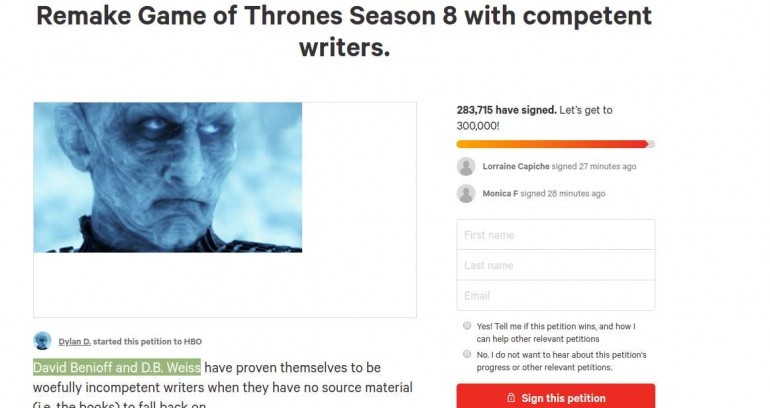Click the petition title heading
The image size is (770, 408).
(x=344, y=30)
